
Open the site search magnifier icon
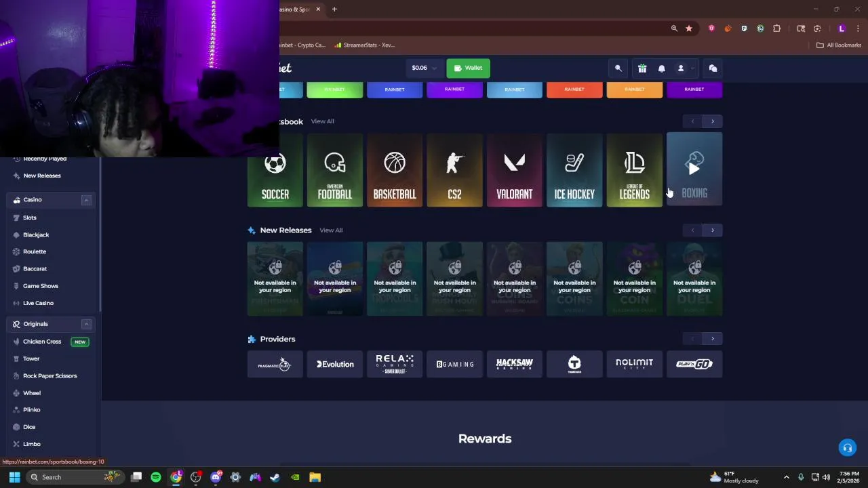coord(618,68)
